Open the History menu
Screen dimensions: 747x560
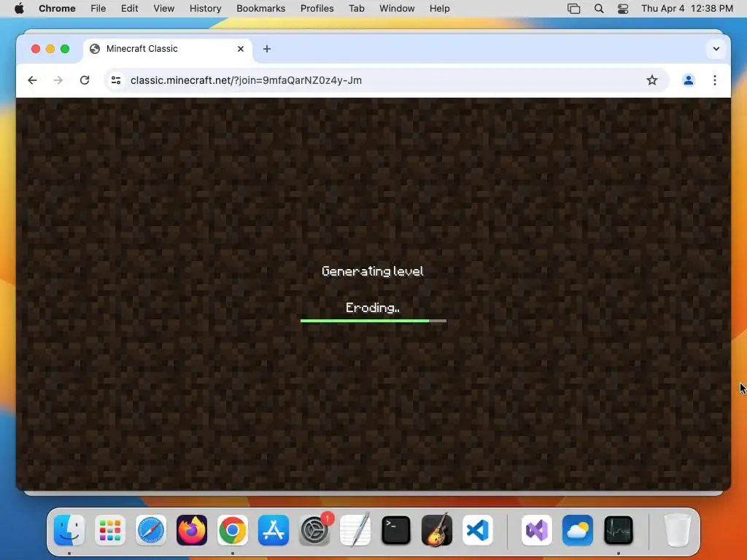(205, 9)
